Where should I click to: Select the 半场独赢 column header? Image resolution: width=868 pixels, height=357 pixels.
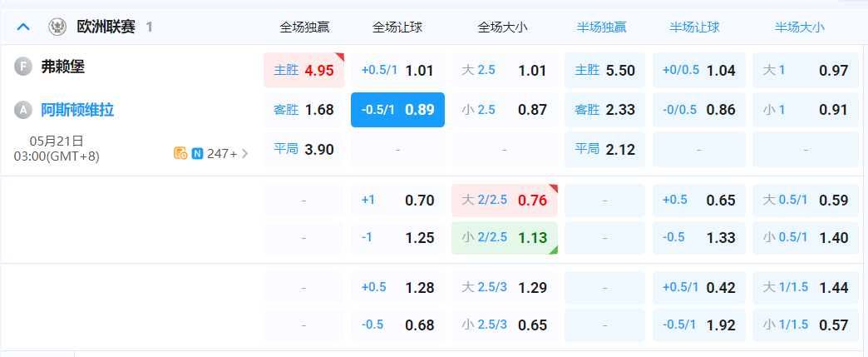click(x=602, y=27)
